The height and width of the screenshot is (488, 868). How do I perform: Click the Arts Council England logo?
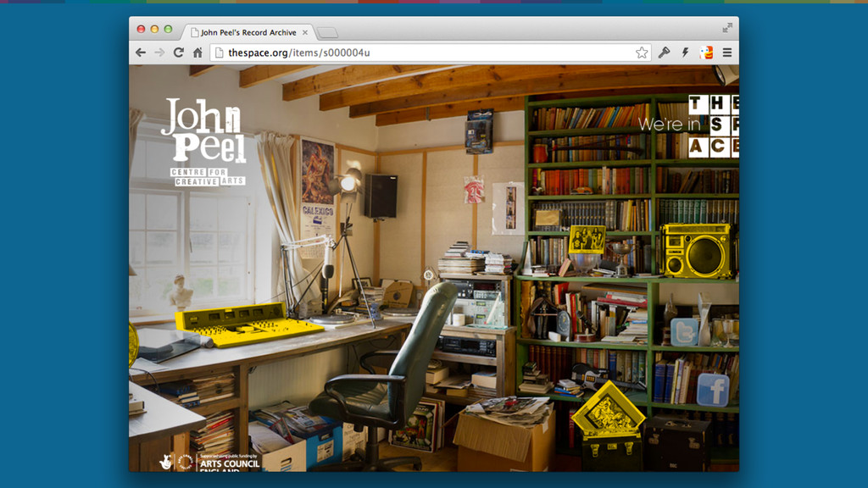coord(210,462)
